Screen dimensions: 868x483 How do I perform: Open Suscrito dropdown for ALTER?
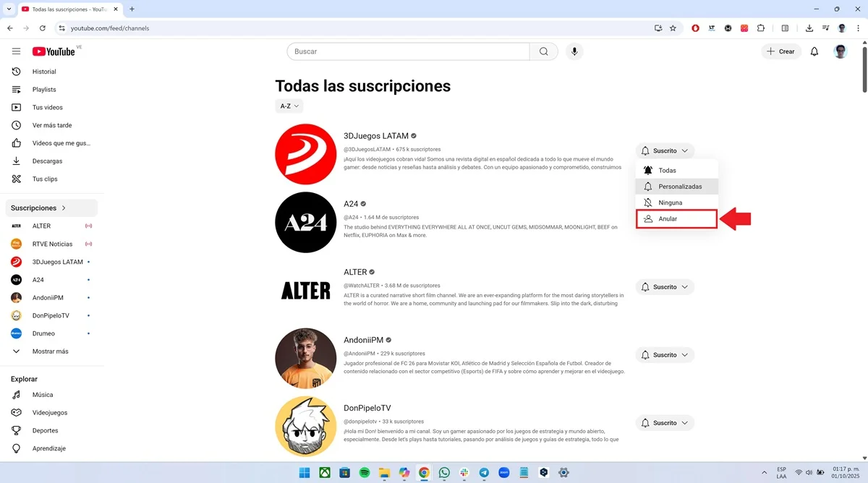(x=665, y=287)
